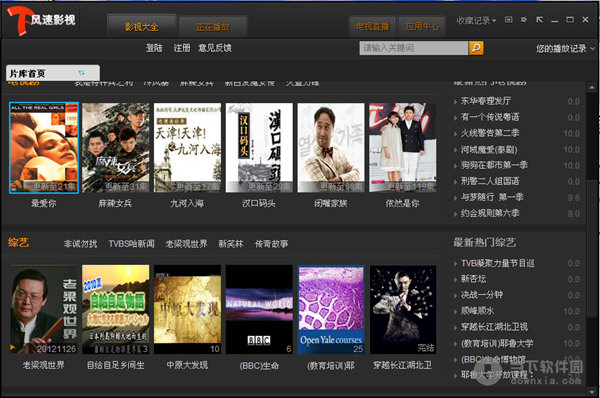600x398 pixels.
Task: Open the 汉口码头 poster thumbnail
Action: point(259,148)
